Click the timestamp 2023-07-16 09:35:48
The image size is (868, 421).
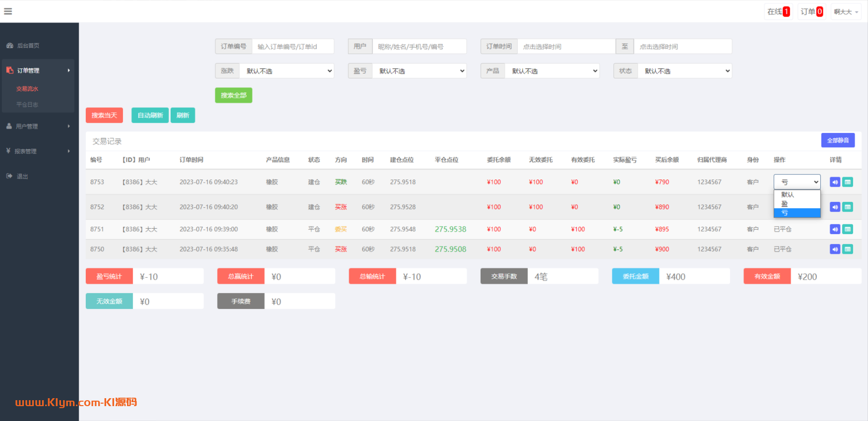(x=209, y=249)
